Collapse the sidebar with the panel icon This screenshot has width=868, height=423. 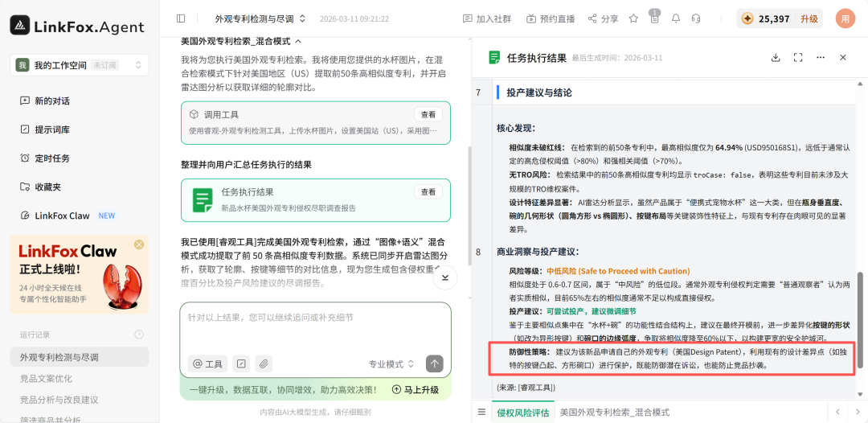(181, 18)
